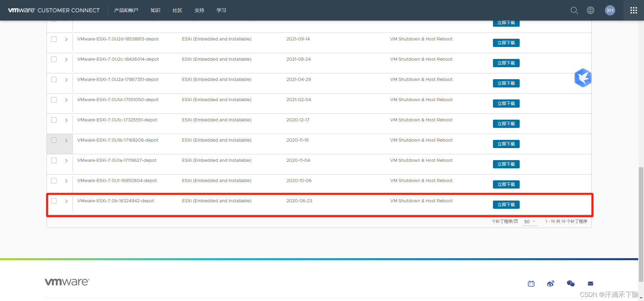Expand the 7.0U1d-17551050 depot row

click(x=66, y=100)
